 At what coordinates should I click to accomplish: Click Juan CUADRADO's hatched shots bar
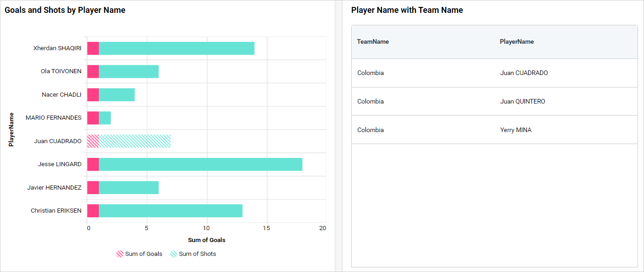point(135,141)
